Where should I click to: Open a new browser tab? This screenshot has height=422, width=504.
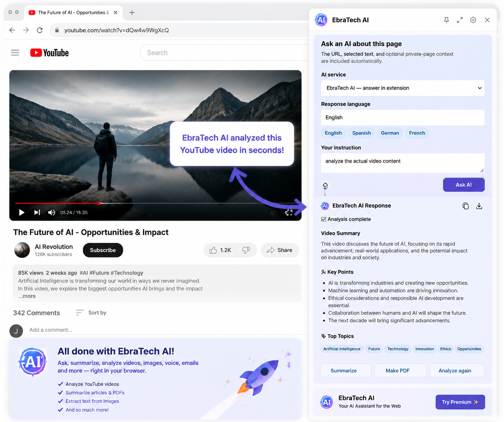point(132,12)
